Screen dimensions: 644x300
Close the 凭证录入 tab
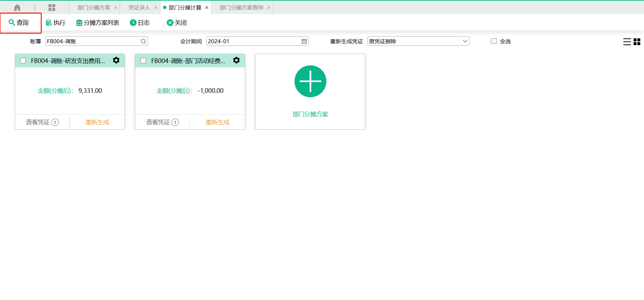click(x=156, y=7)
